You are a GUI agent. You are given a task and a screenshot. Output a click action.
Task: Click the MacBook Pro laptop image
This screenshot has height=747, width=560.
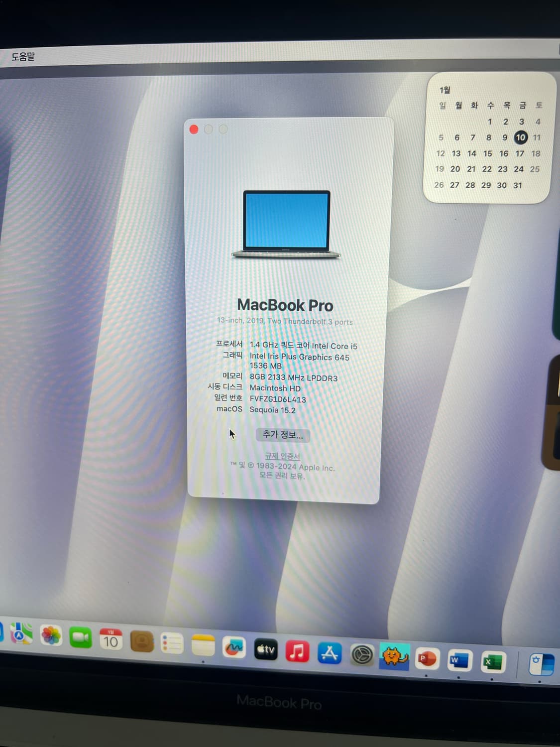pos(286,225)
